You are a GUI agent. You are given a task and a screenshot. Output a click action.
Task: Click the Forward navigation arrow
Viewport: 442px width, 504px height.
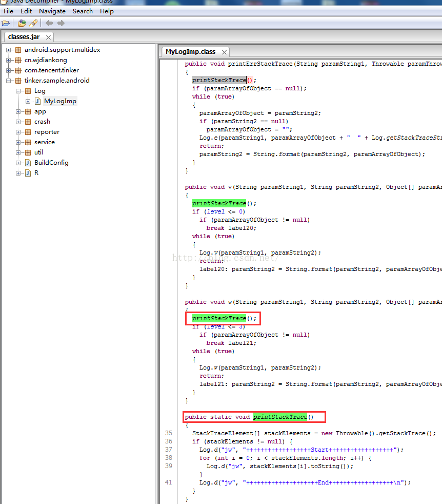[61, 23]
